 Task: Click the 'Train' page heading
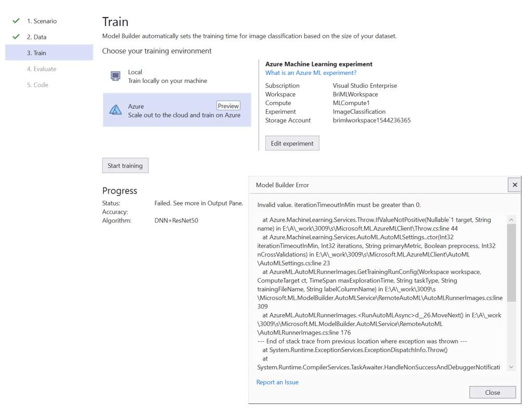115,22
